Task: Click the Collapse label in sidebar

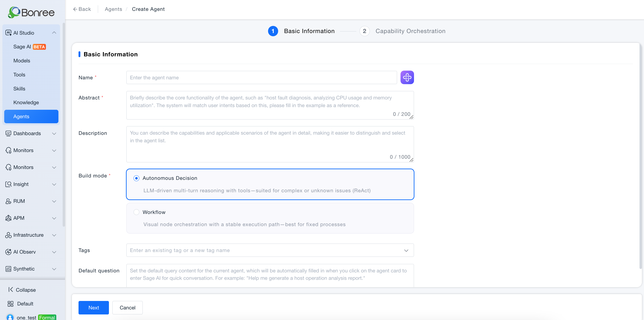Action: [26, 290]
